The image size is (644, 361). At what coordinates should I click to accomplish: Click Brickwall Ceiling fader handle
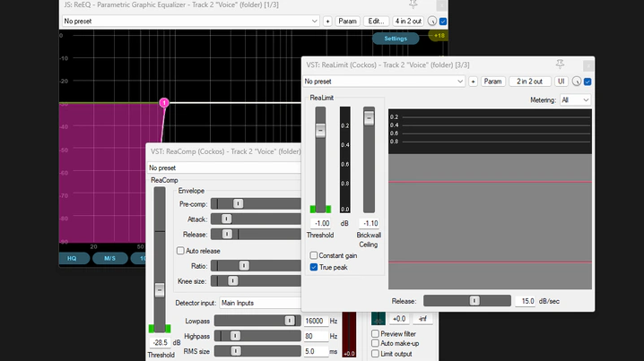click(x=369, y=118)
